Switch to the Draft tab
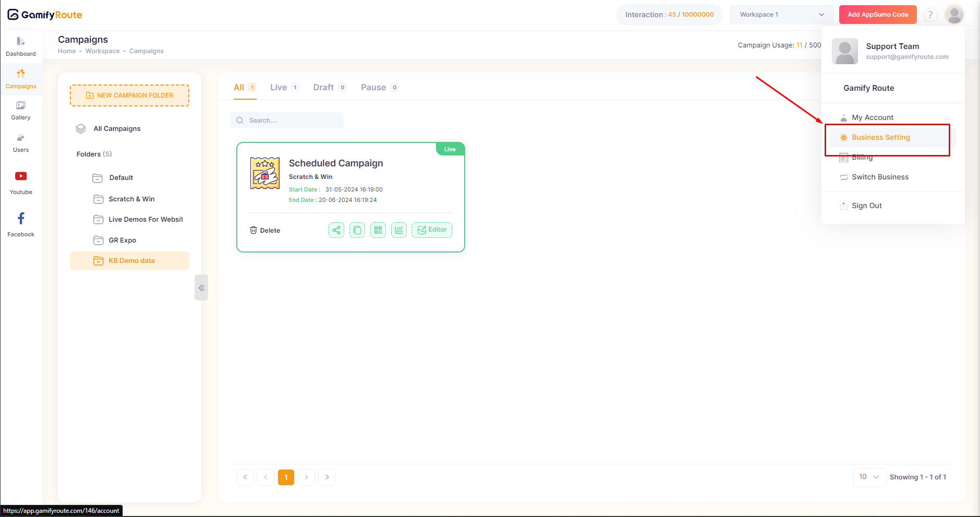Image resolution: width=980 pixels, height=517 pixels. point(324,88)
